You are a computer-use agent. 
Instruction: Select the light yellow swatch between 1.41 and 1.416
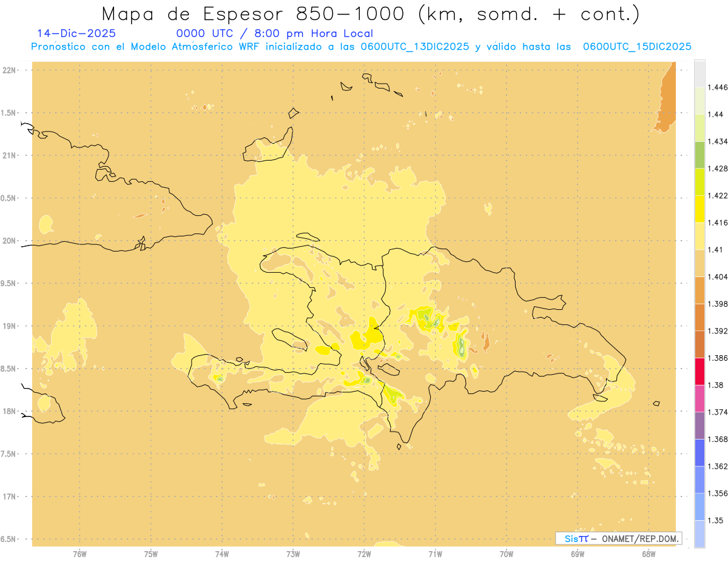click(699, 236)
